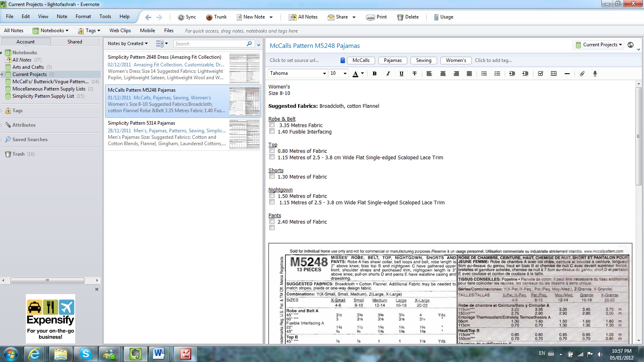Click the note list Search field
The height and width of the screenshot is (362, 644).
211,44
